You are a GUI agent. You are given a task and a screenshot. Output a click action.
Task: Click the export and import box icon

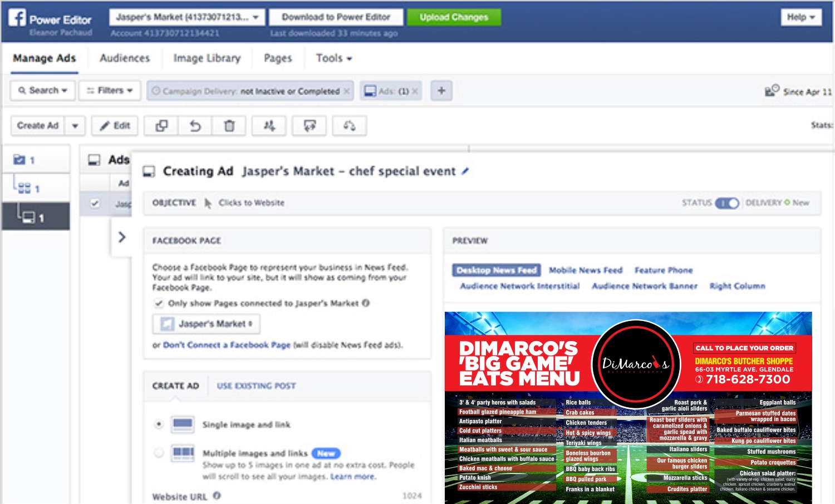(x=310, y=126)
